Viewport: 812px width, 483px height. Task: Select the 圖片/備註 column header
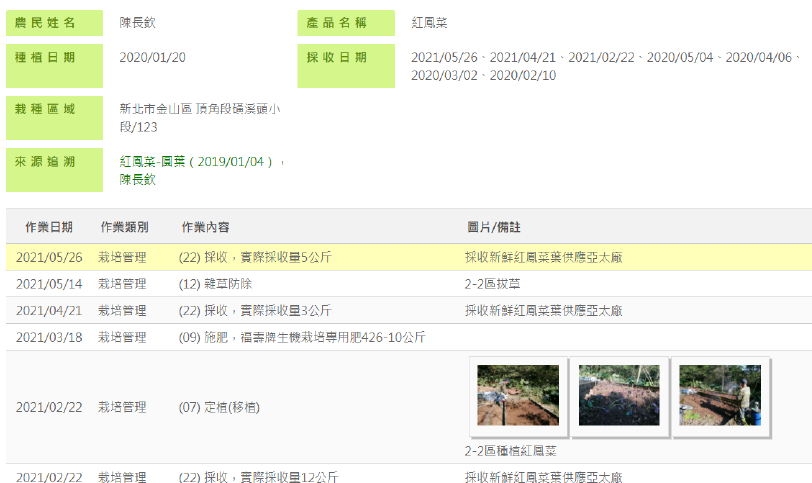coord(494,227)
